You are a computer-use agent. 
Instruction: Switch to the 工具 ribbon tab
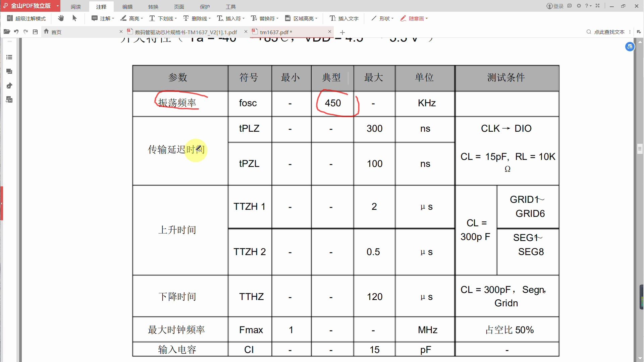[x=231, y=7]
